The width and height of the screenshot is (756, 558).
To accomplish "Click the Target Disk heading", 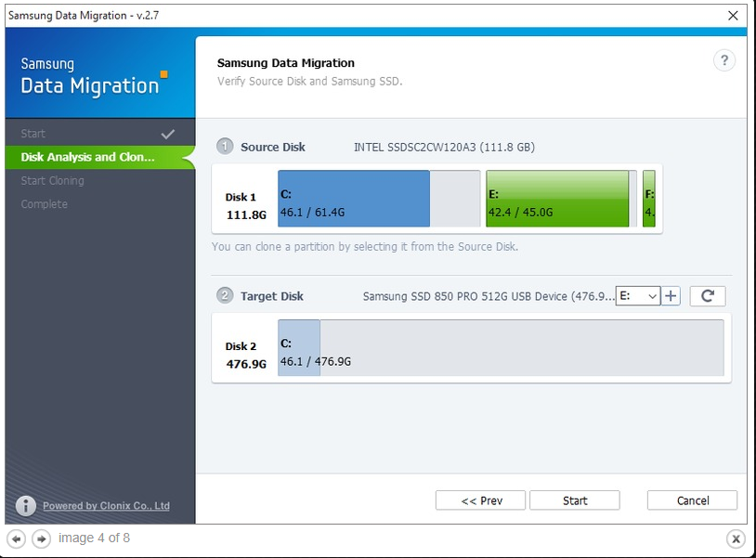I will (x=272, y=296).
